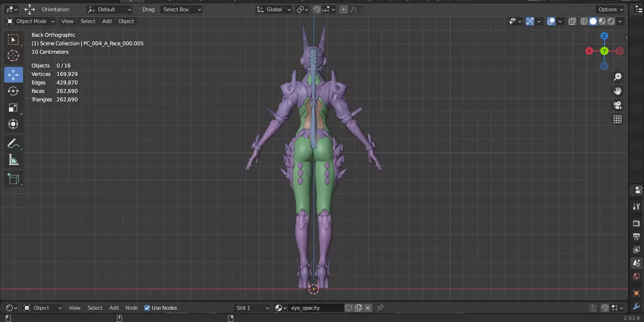
Task: Open the viewport View menu
Action: (x=67, y=21)
